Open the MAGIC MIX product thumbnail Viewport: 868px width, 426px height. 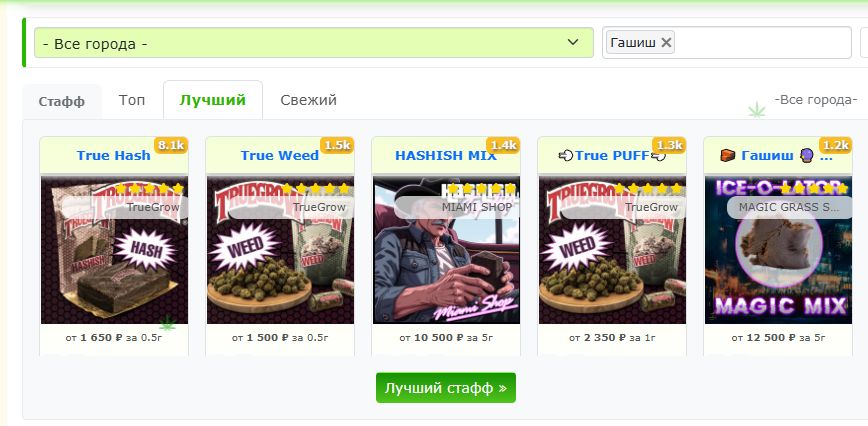(778, 250)
